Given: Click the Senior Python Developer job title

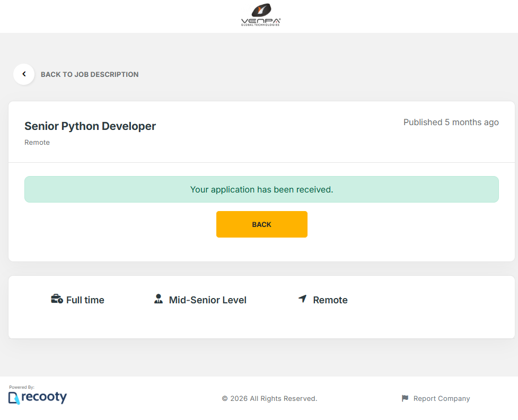Looking at the screenshot, I should click(x=90, y=126).
